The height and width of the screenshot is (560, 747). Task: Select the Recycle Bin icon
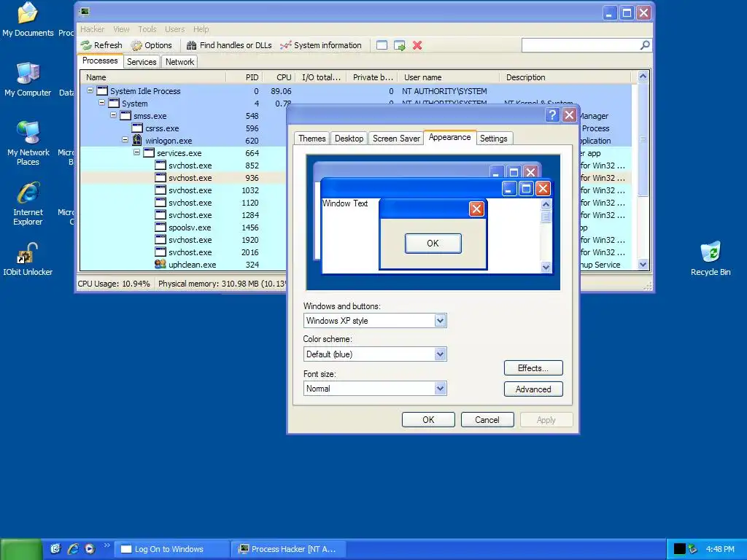(711, 259)
